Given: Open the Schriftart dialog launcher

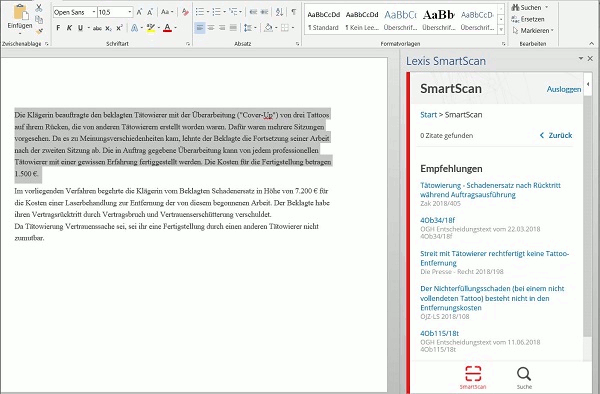Looking at the screenshot, I should (x=188, y=44).
